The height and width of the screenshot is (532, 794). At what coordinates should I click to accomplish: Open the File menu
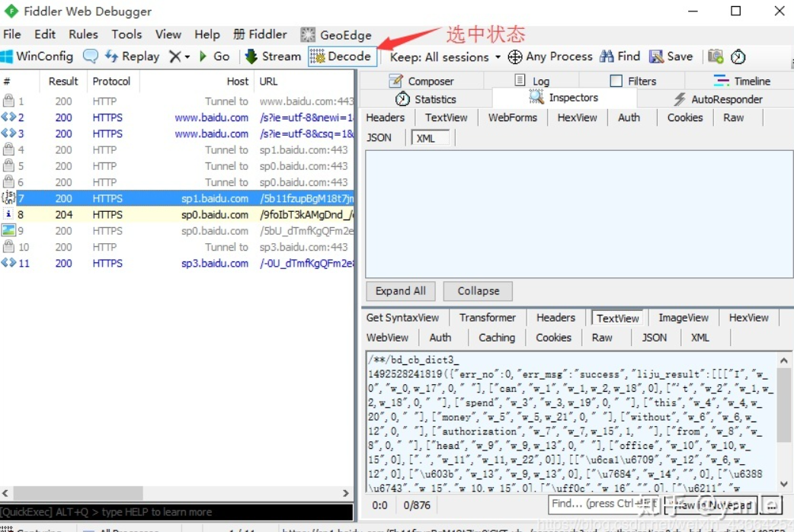(11, 34)
